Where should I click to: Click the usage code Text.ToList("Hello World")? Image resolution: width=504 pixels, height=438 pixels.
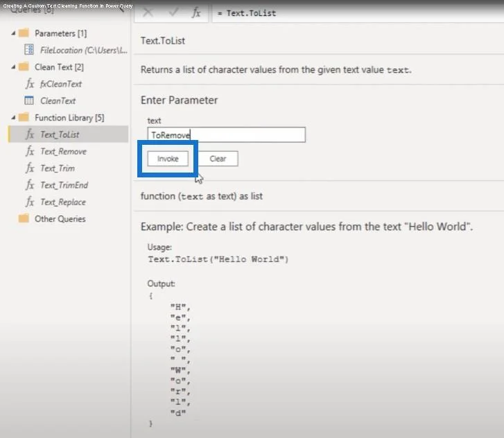coord(218,259)
